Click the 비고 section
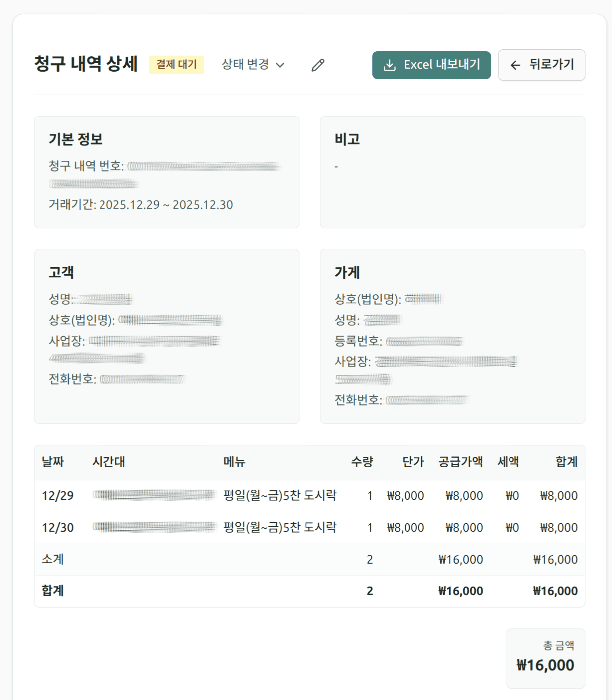This screenshot has height=700, width=612. point(452,172)
